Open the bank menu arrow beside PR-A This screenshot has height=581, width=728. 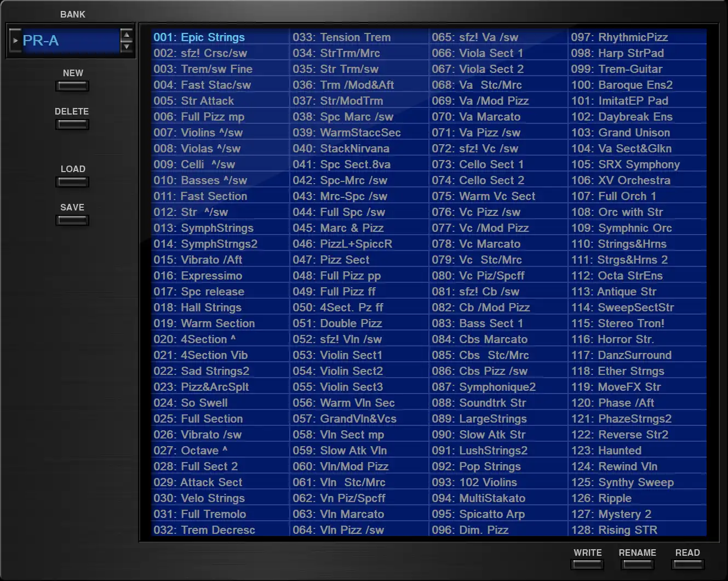(15, 41)
